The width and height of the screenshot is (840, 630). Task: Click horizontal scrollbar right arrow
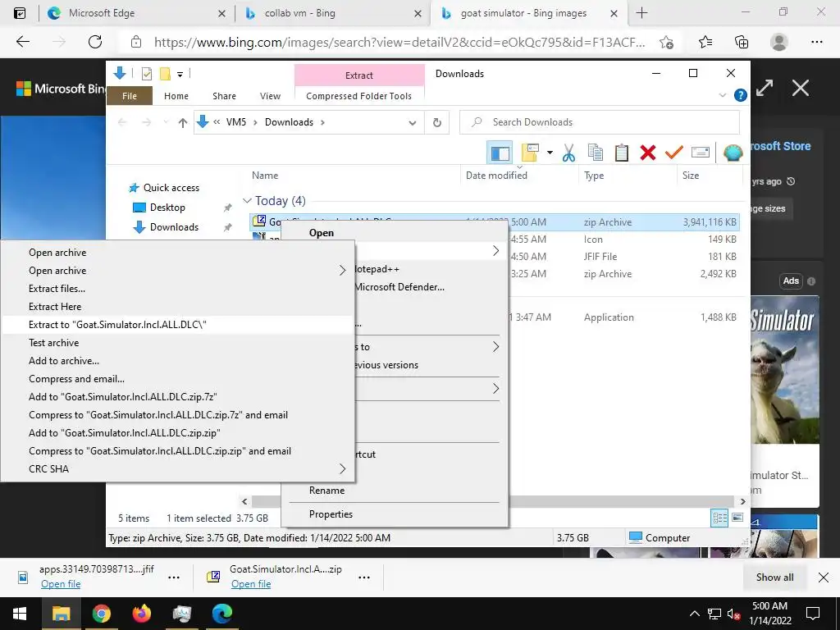tap(742, 501)
